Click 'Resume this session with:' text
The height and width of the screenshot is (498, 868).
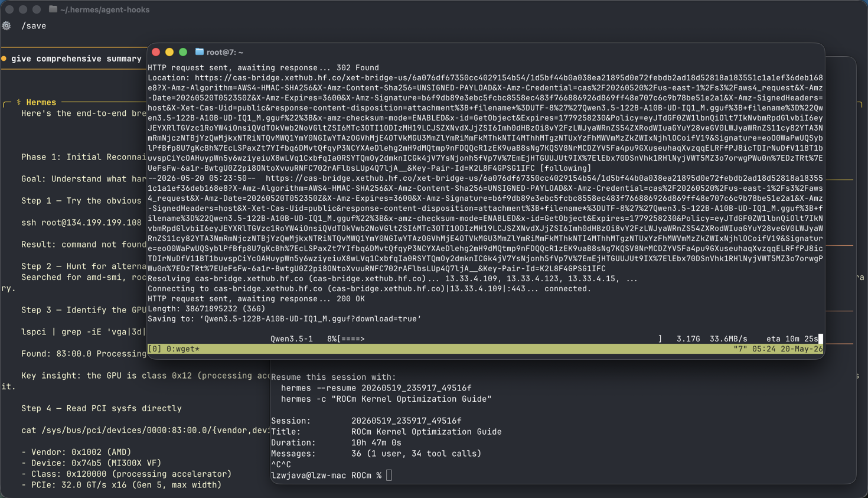(x=334, y=377)
